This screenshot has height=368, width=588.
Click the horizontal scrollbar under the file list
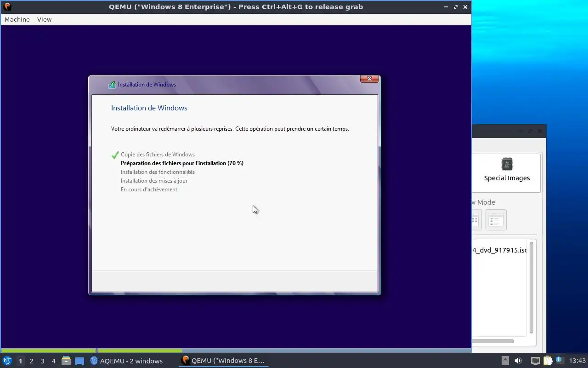pos(492,341)
